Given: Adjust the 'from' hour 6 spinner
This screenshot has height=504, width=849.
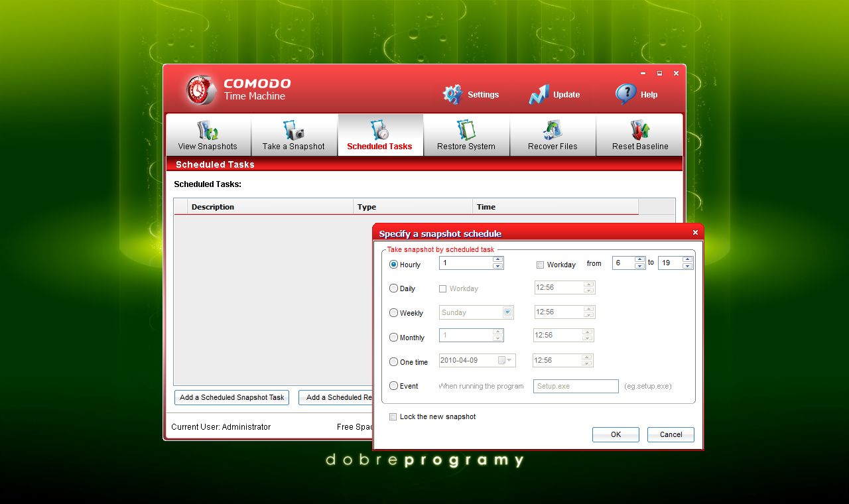Looking at the screenshot, I should [639, 263].
